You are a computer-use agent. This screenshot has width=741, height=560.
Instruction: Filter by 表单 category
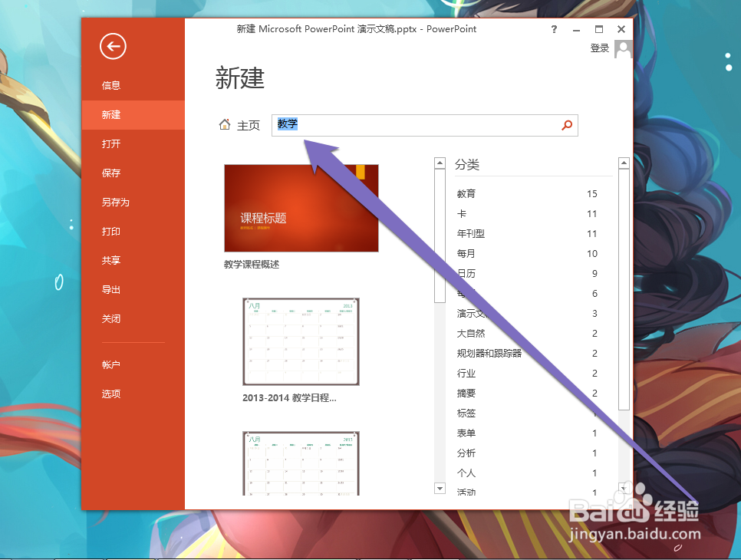pyautogui.click(x=527, y=433)
